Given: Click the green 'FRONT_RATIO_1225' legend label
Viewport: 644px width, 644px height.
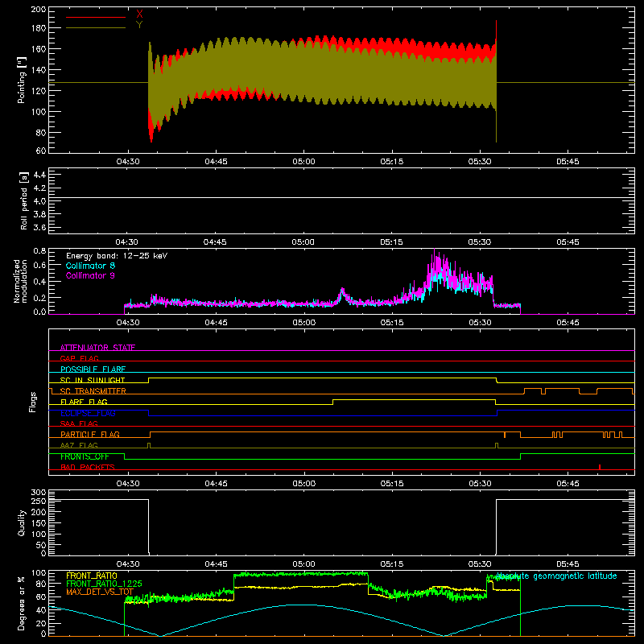Looking at the screenshot, I should 104,584.
